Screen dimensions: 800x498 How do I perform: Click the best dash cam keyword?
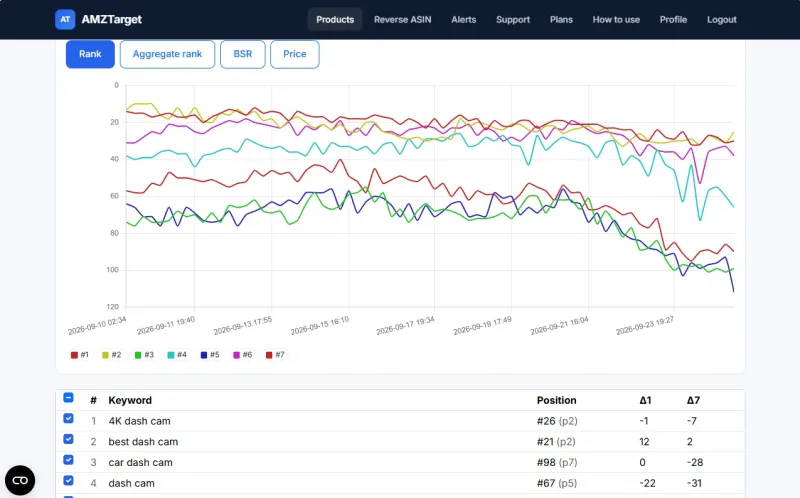click(x=143, y=442)
